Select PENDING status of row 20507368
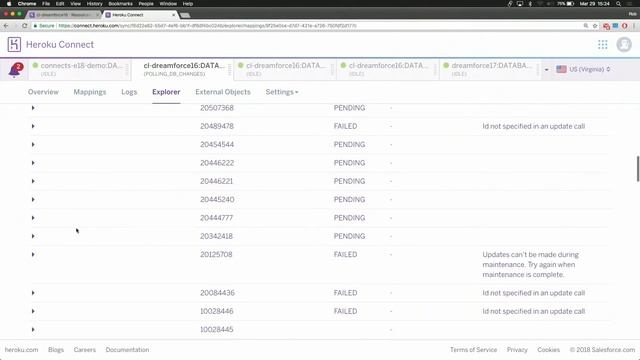 tap(349, 108)
